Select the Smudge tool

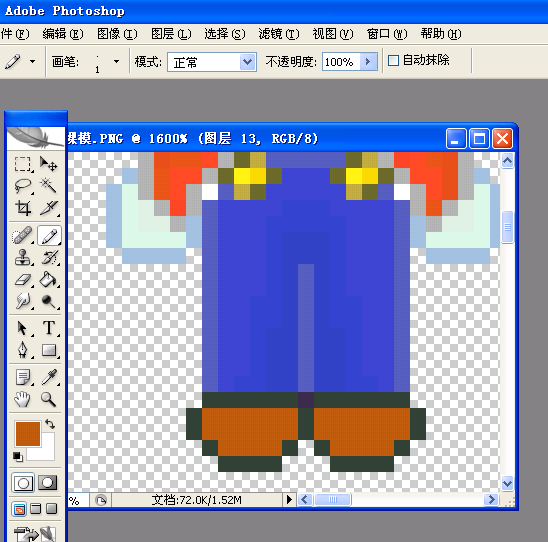pyautogui.click(x=23, y=301)
